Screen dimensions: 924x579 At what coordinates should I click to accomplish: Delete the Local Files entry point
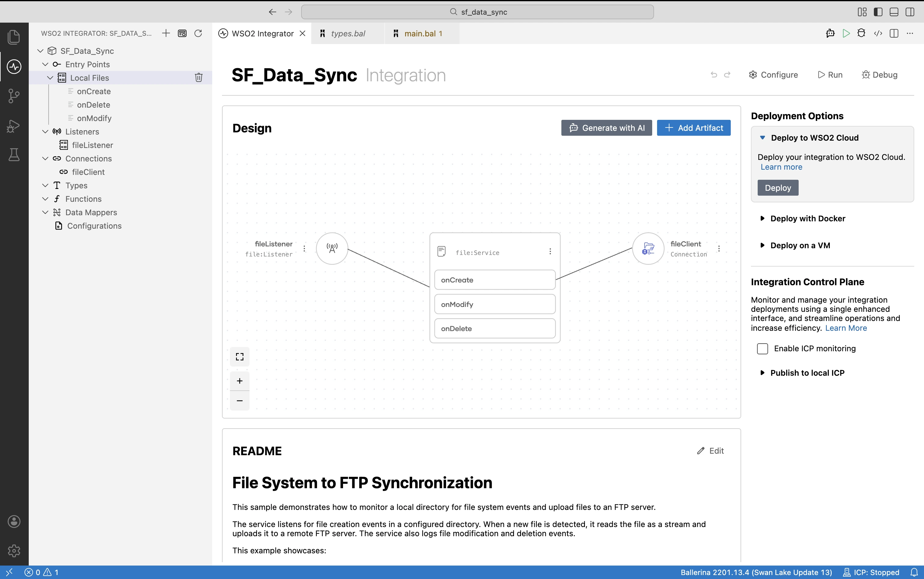pyautogui.click(x=198, y=78)
